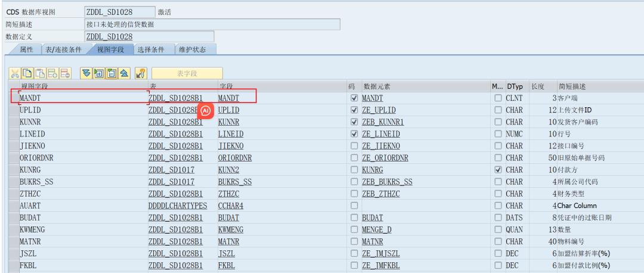
Task: Open data element ZE_LINEID
Action: pyautogui.click(x=380, y=134)
